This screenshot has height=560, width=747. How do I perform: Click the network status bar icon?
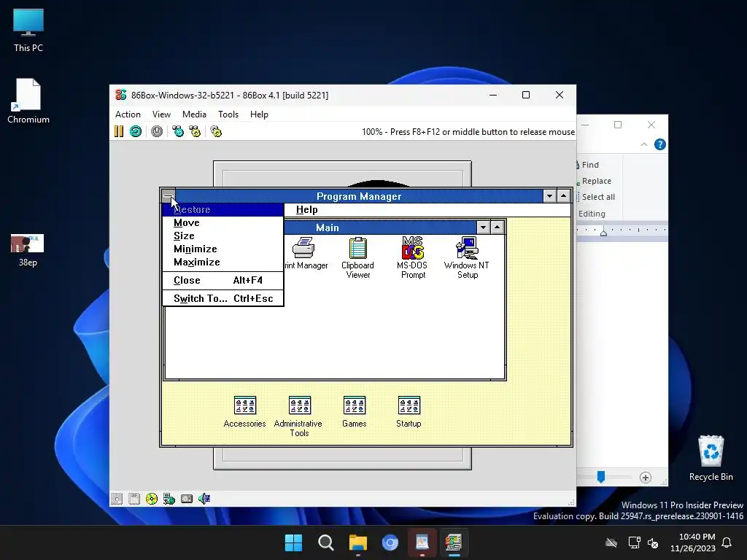169,499
